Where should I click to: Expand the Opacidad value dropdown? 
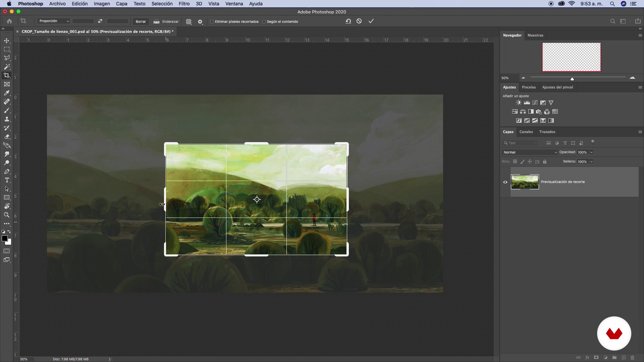point(591,152)
